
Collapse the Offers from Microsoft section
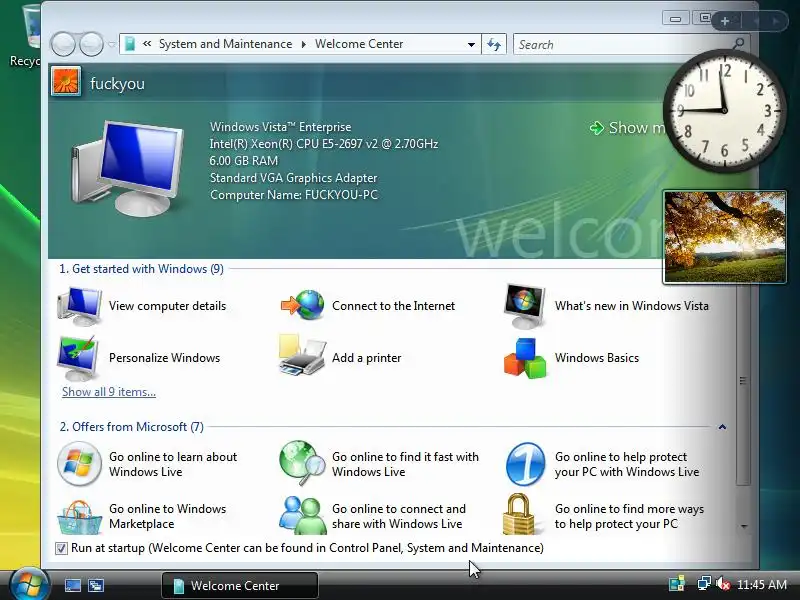tap(722, 427)
